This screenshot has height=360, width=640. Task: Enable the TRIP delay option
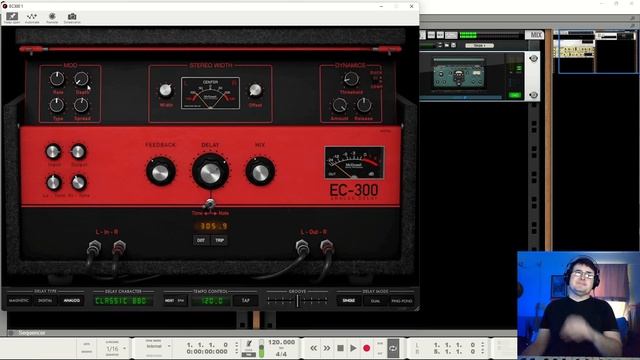220,240
